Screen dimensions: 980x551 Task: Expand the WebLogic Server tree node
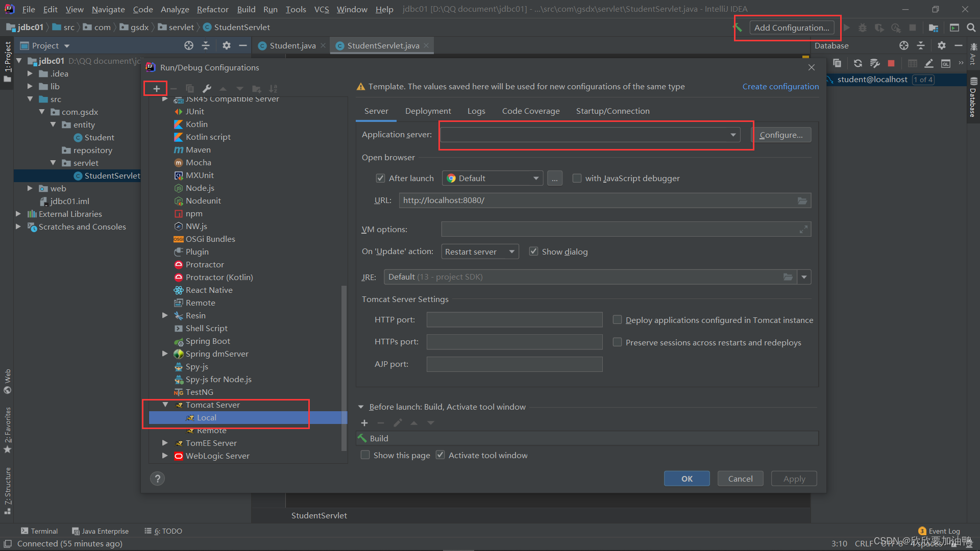pyautogui.click(x=164, y=456)
